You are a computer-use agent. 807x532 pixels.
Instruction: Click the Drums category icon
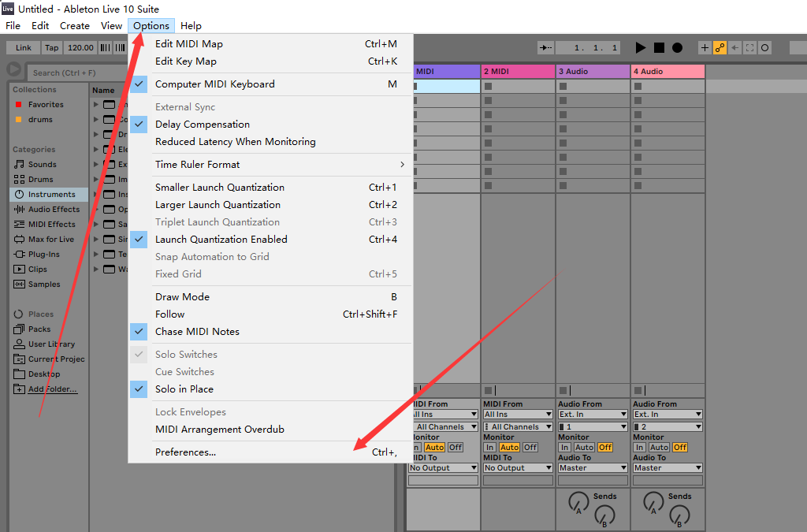19,179
